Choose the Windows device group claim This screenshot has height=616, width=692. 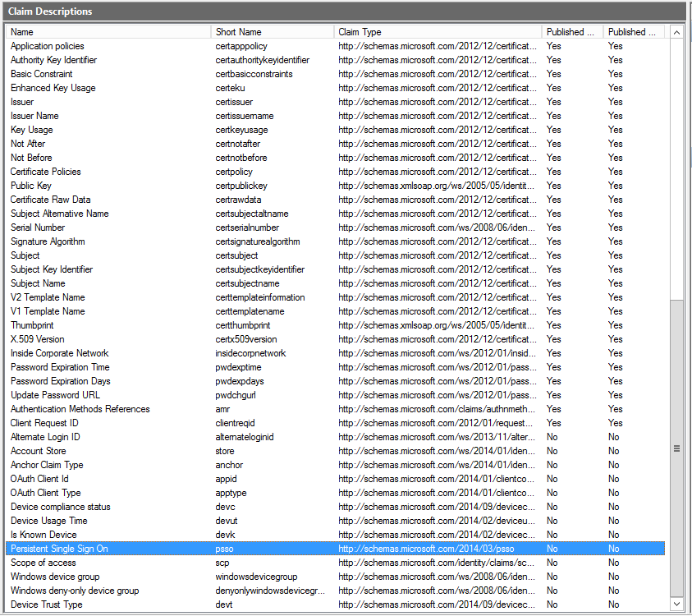[55, 577]
